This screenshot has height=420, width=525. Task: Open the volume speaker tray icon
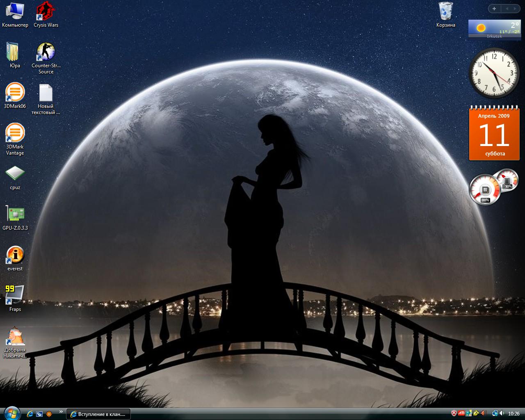(x=502, y=413)
